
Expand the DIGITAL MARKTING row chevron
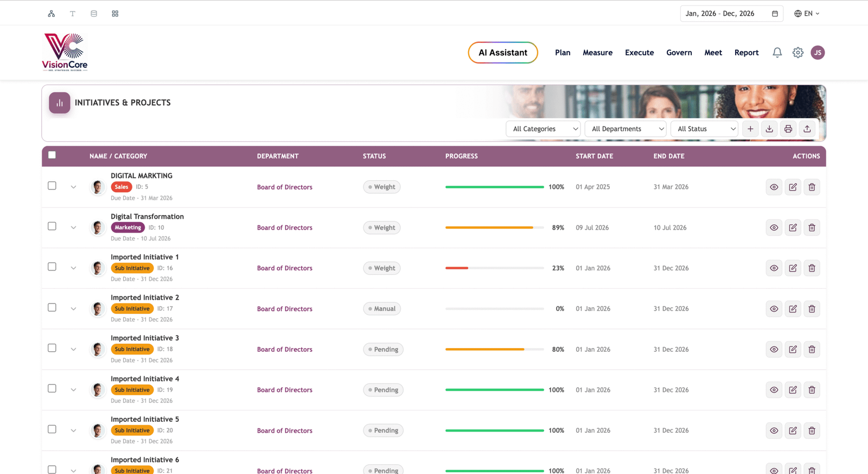[x=73, y=187]
